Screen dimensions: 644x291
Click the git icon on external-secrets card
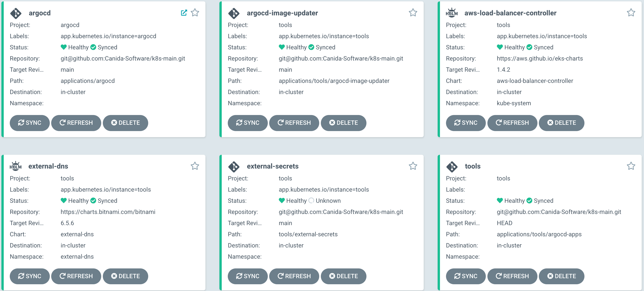[234, 167]
